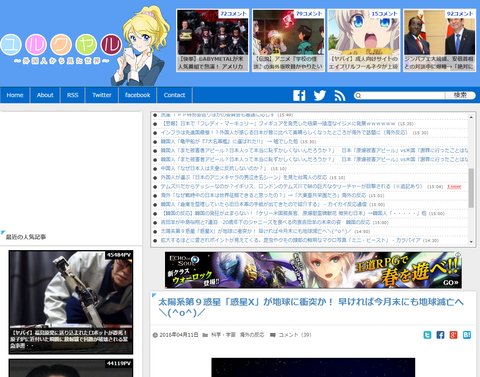Open the facebook menu item
Image resolution: width=480 pixels, height=377 pixels.
(x=137, y=95)
